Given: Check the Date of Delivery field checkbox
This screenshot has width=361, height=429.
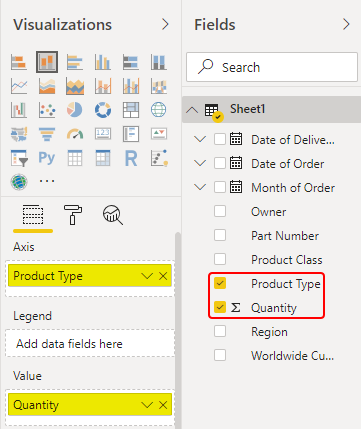Looking at the screenshot, I should 220,139.
